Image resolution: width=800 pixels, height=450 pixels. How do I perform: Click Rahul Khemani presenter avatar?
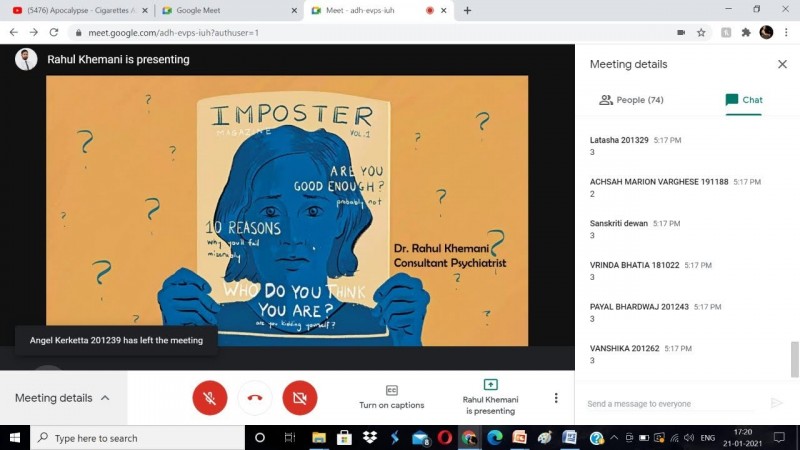(26, 59)
